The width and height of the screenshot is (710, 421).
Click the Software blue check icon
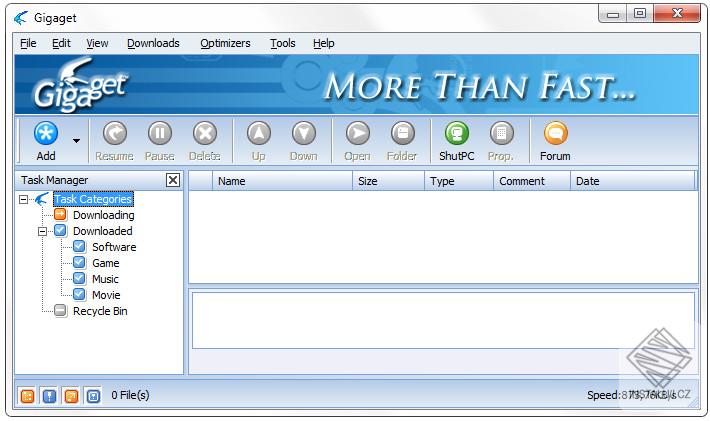[79, 247]
